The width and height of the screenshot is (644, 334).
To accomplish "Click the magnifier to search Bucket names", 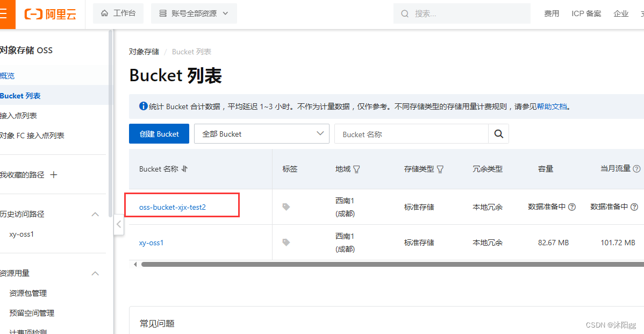I will (x=498, y=133).
